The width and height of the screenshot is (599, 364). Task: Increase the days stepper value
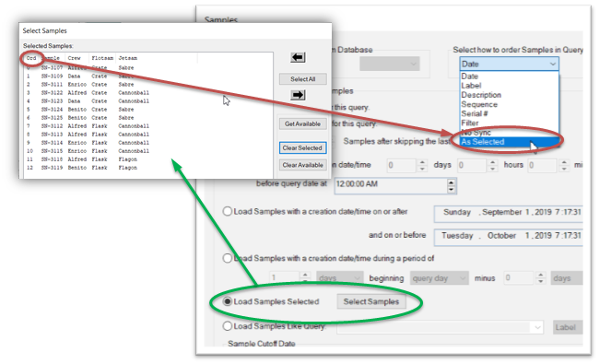tap(422, 162)
